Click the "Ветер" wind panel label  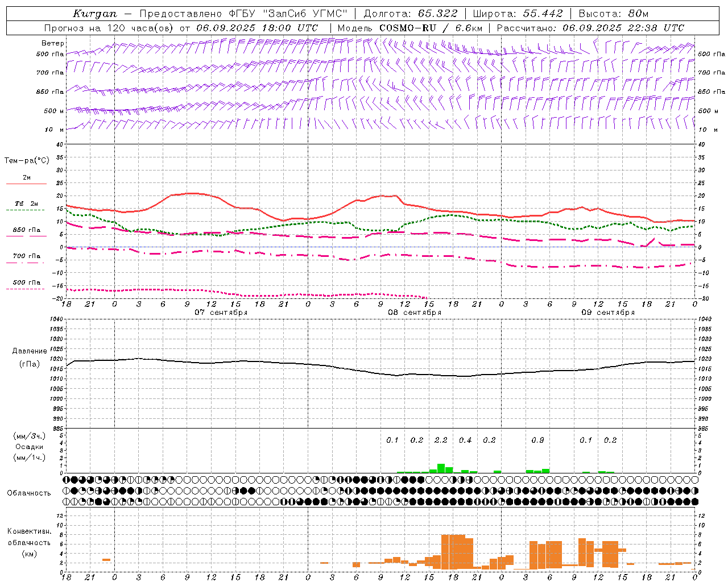pos(53,43)
